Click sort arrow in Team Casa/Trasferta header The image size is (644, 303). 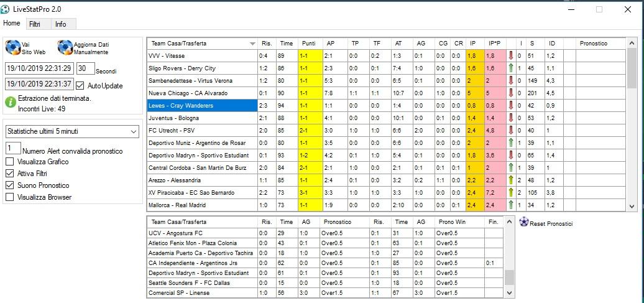(252, 44)
